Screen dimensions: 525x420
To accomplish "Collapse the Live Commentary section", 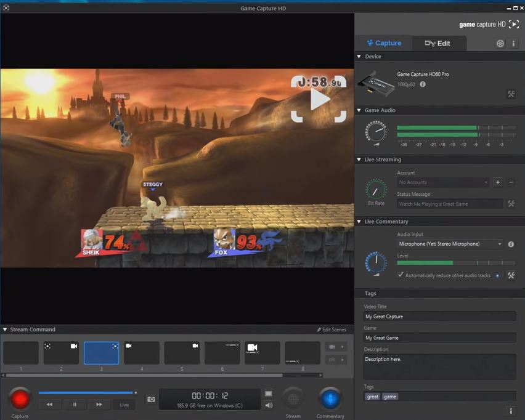I will pos(359,222).
